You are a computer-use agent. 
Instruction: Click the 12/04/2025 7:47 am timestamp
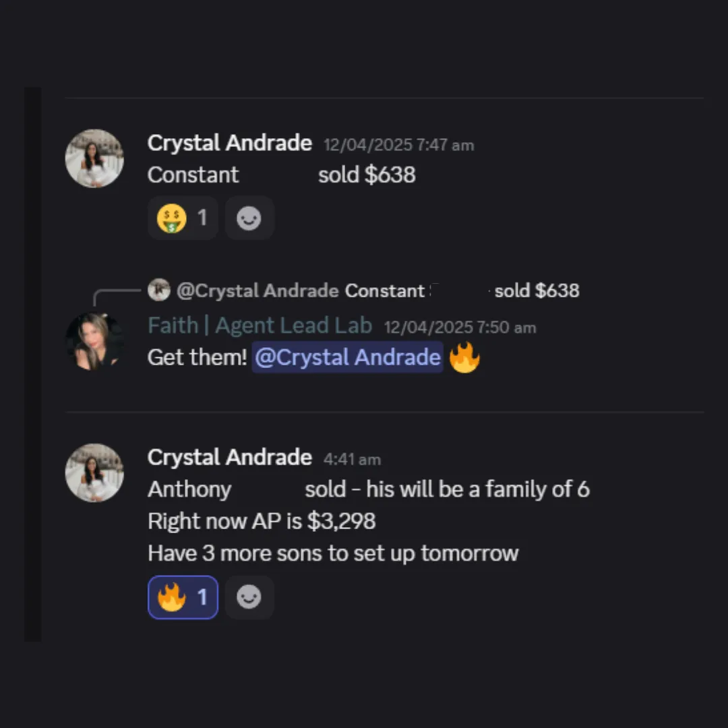(x=398, y=145)
